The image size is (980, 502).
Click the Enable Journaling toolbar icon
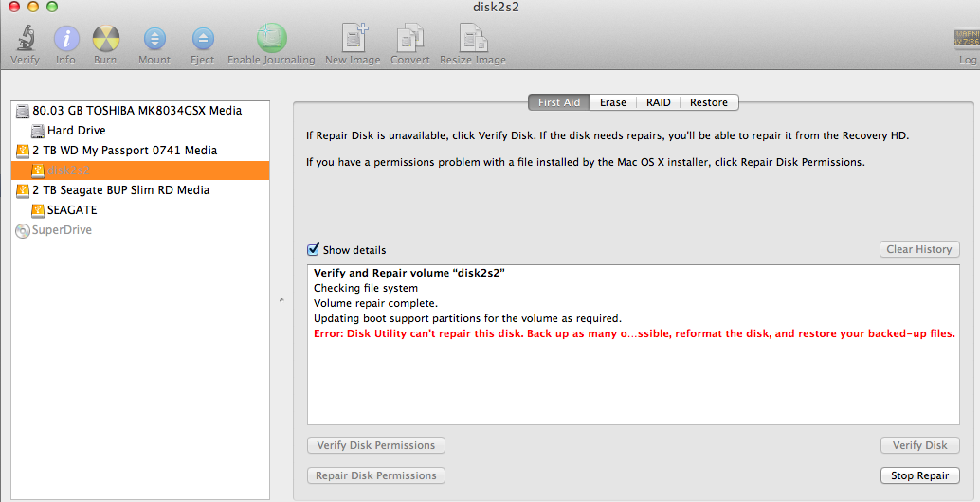coord(271,39)
